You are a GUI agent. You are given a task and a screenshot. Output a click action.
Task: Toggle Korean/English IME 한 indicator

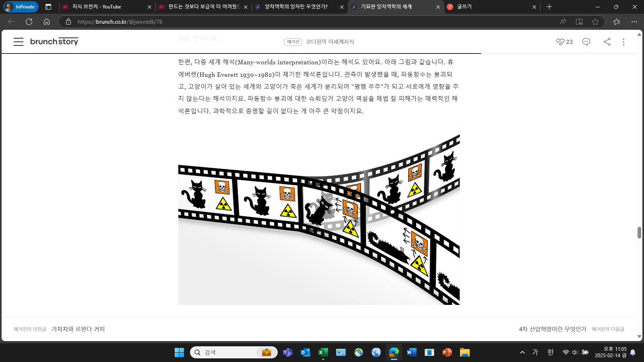click(x=550, y=352)
